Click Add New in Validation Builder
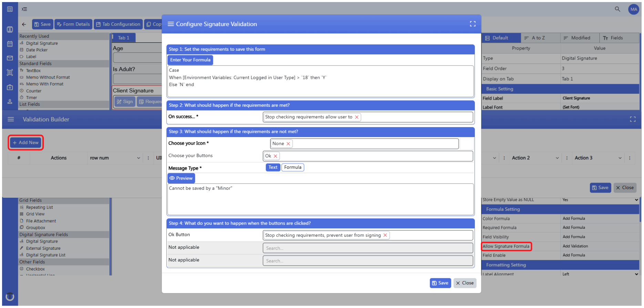Viewport: 644px width, 308px height. click(25, 143)
